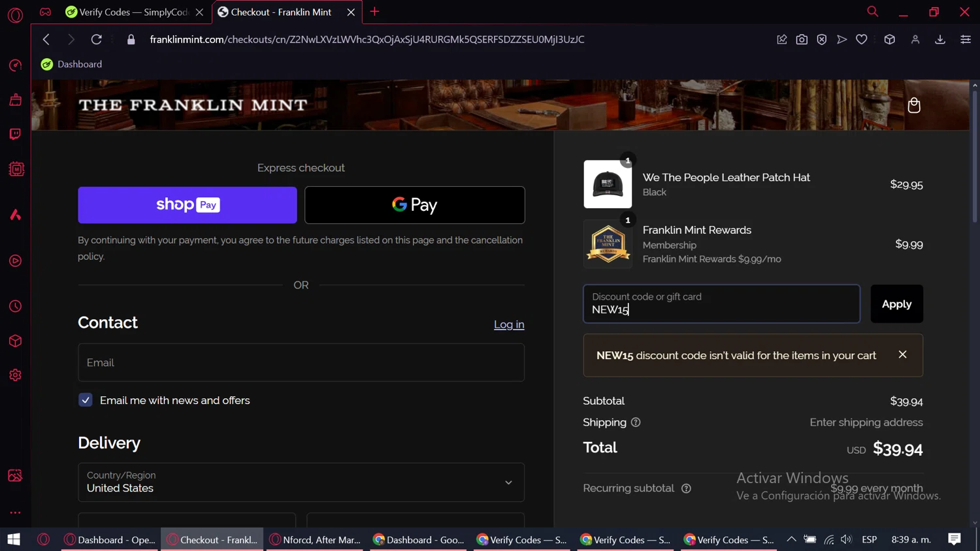This screenshot has width=980, height=551.
Task: Search tabs with magnifier icon
Action: [872, 12]
